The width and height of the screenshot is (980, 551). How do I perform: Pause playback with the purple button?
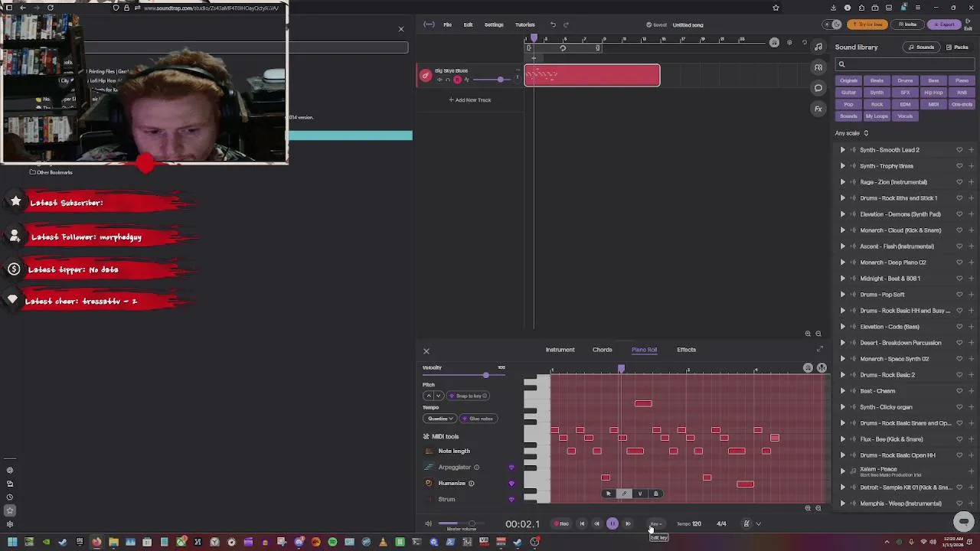click(x=612, y=524)
